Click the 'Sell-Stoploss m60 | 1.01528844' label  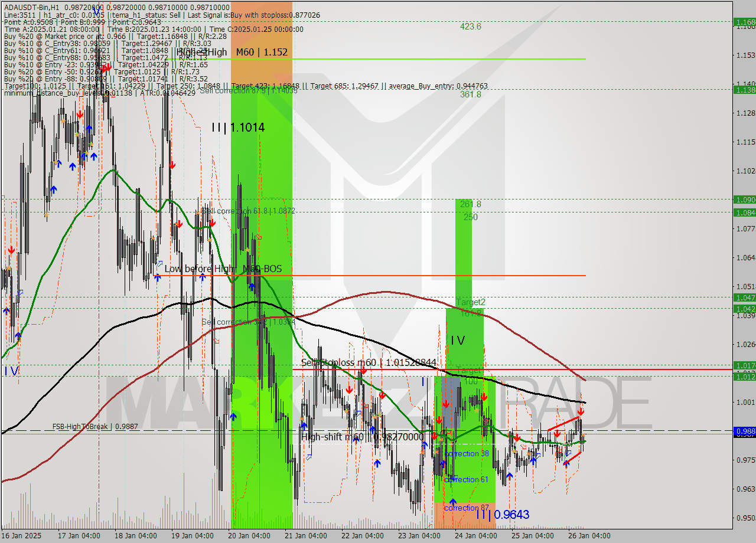point(369,362)
